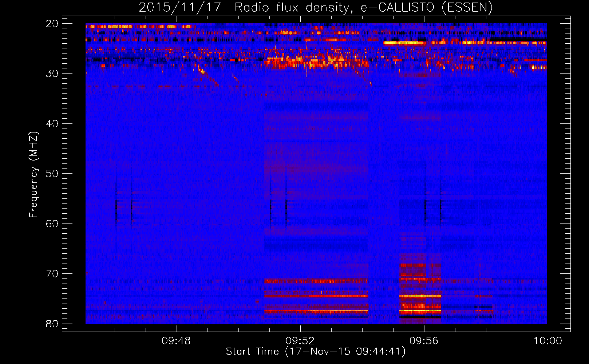Click the plot title '2015/11/17 Radio flux density'
Viewport: 589px width, 364px height.
coord(315,8)
